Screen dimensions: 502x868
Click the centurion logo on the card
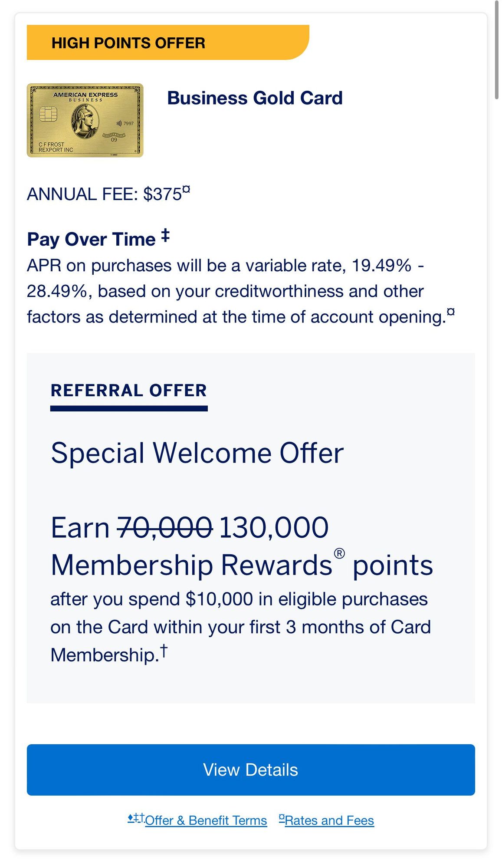click(x=85, y=122)
